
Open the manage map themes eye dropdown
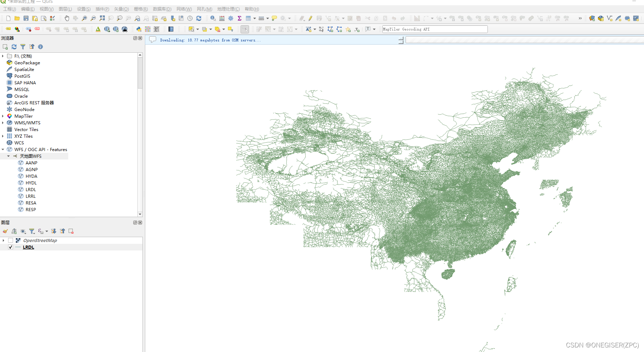23,231
